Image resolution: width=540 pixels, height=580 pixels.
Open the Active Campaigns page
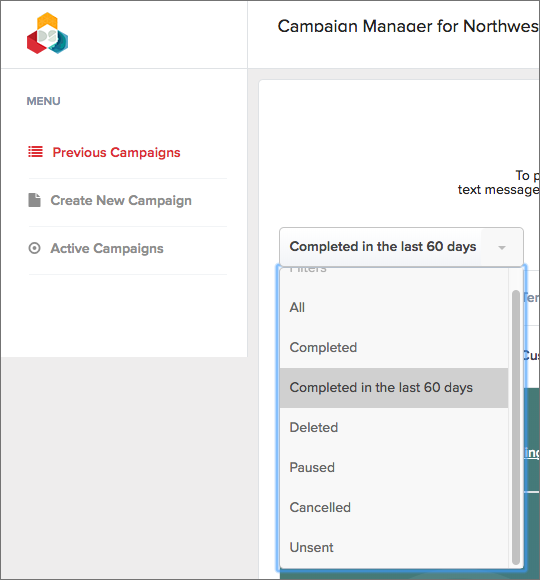click(107, 248)
